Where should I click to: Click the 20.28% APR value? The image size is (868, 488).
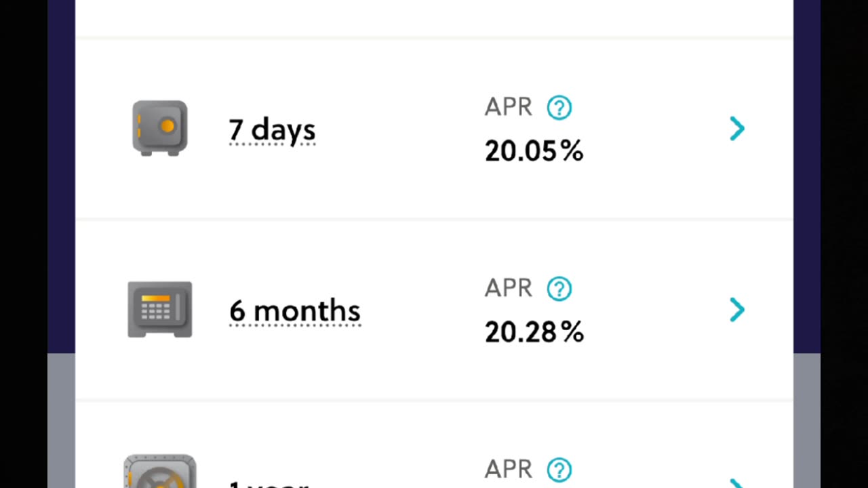coord(534,332)
